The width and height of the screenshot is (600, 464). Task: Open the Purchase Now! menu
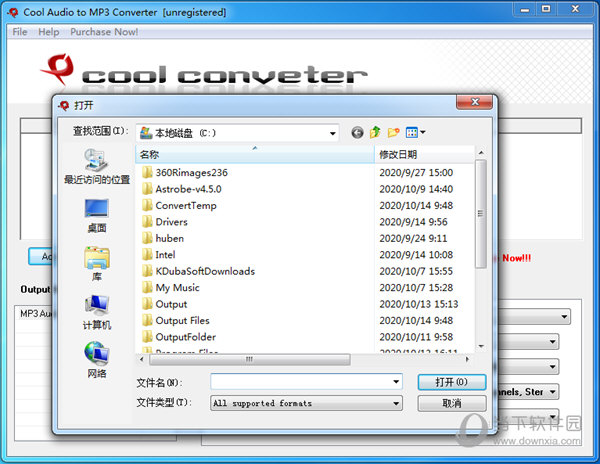pos(104,32)
